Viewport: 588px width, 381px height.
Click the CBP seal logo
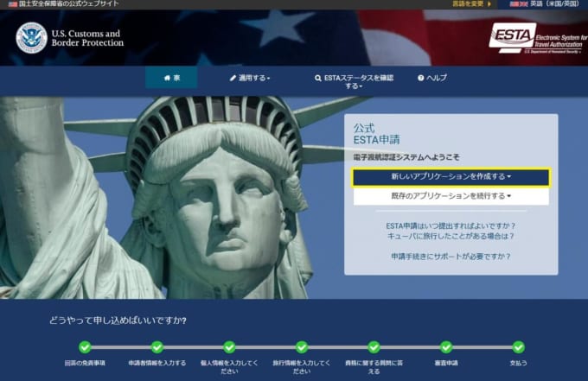pyautogui.click(x=31, y=37)
